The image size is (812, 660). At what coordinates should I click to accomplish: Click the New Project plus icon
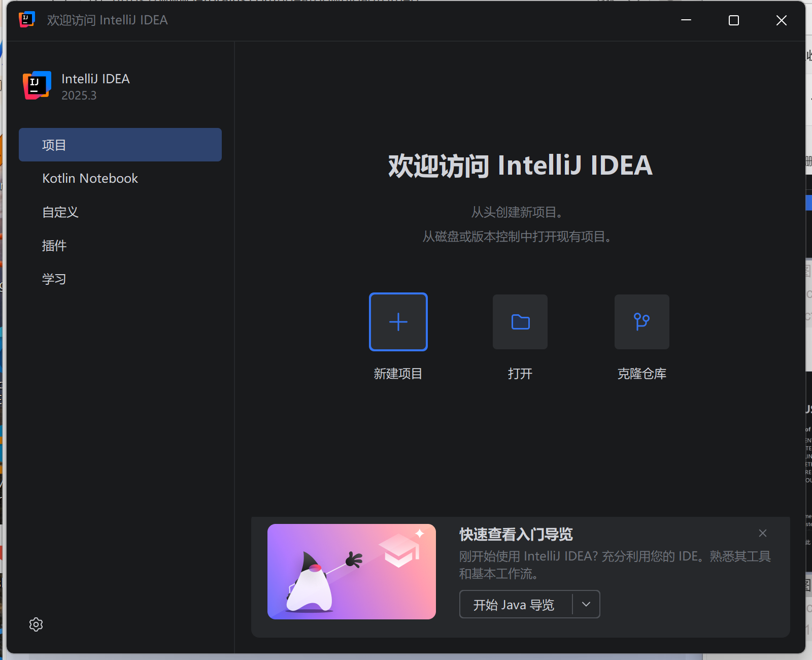(398, 322)
